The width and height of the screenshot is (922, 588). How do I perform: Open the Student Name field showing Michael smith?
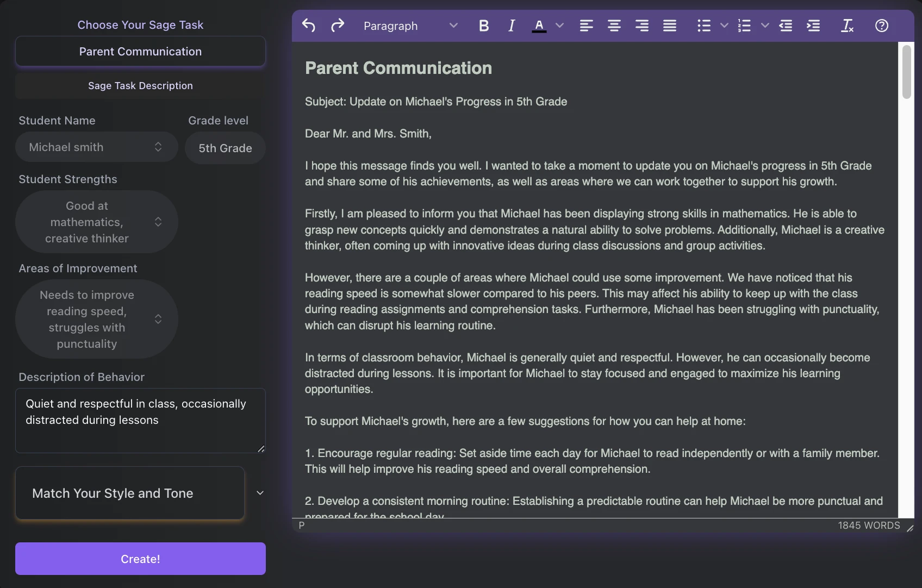[x=97, y=147]
